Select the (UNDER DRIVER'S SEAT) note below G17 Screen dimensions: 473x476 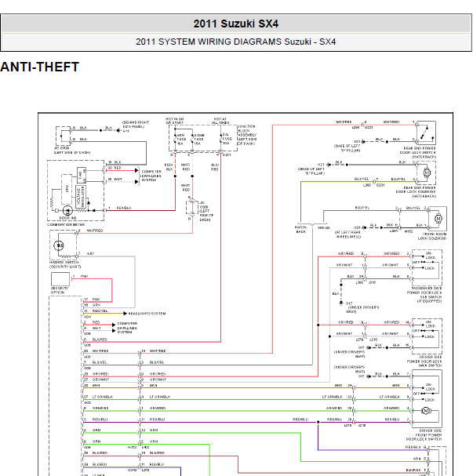[363, 309]
